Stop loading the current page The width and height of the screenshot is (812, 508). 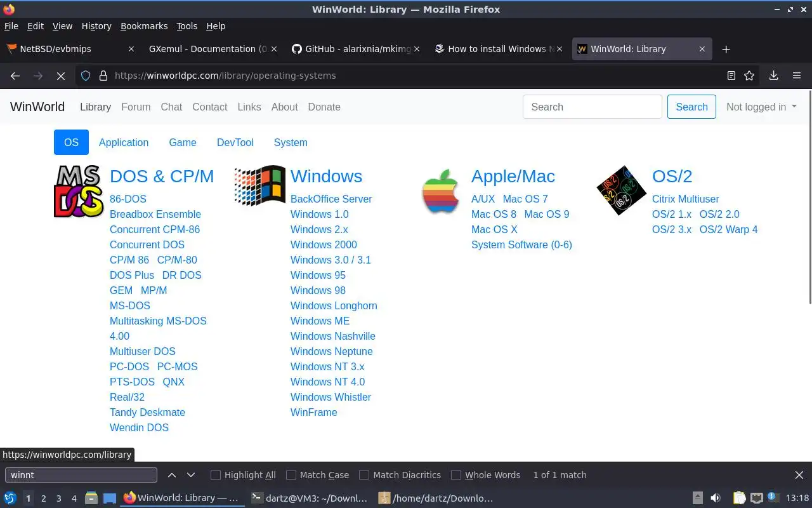61,76
